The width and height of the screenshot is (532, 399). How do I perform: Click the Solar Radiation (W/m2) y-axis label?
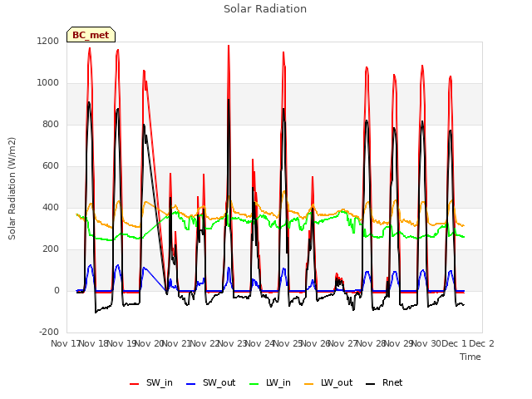(x=12, y=189)
